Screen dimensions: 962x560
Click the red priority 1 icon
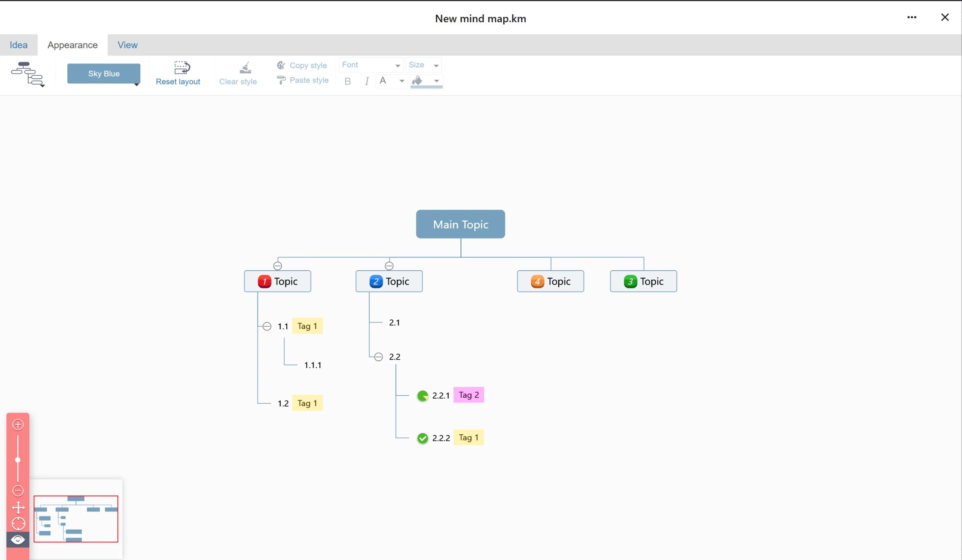point(264,282)
